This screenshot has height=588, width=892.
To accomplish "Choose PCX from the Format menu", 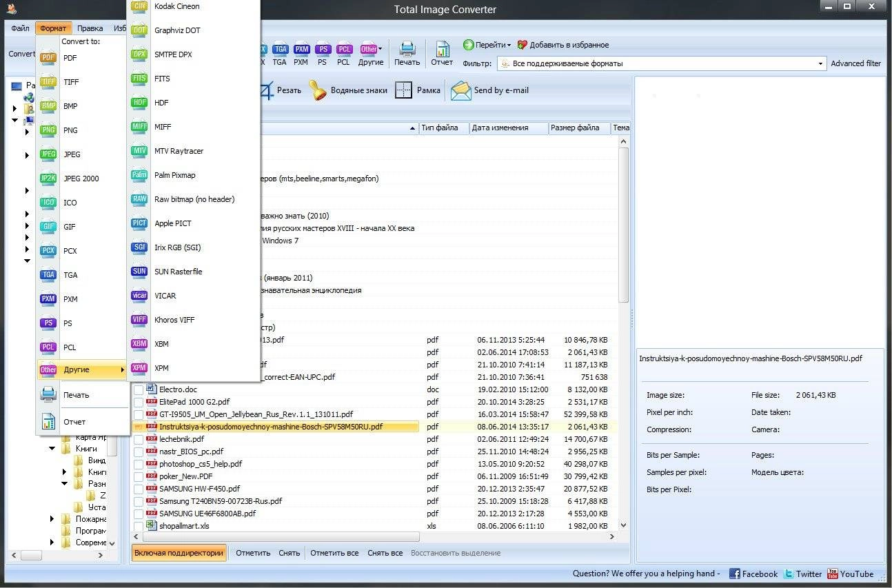I will 82,251.
